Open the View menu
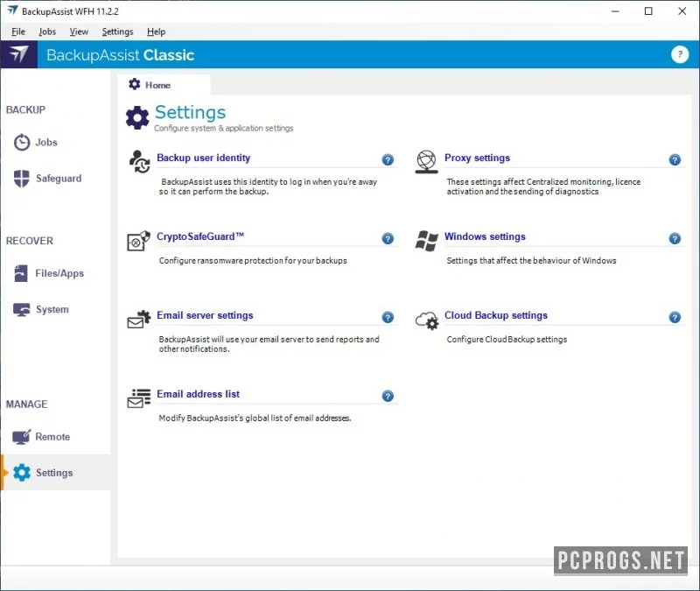The height and width of the screenshot is (591, 700). point(79,32)
